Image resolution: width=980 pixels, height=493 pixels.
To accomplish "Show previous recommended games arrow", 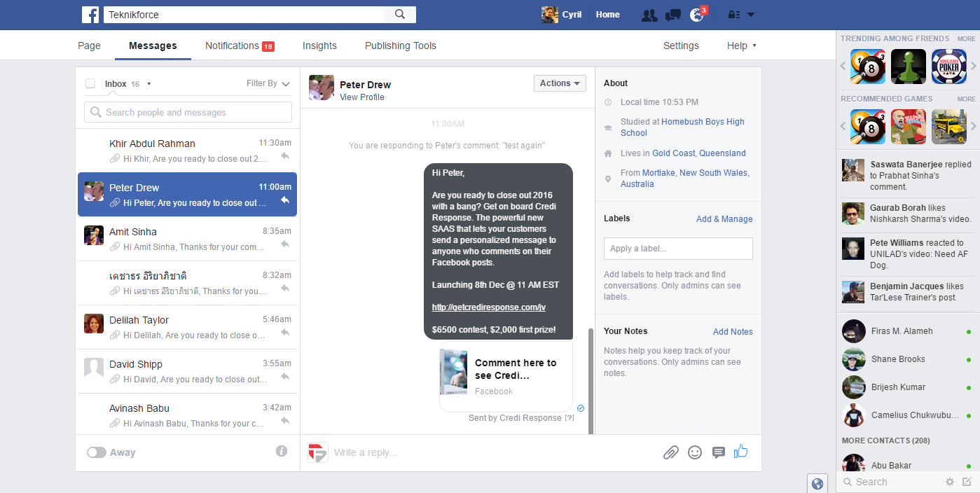I will click(843, 127).
